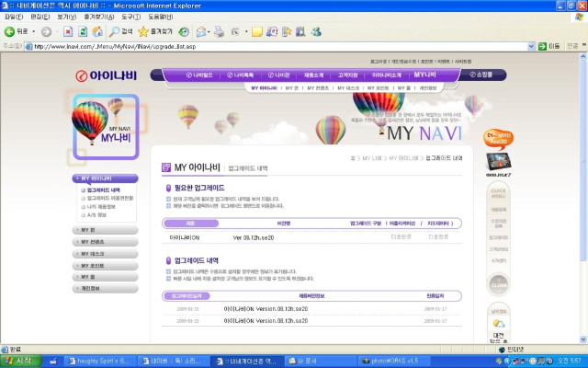Click the orange speech bubble promo icon

click(498, 139)
